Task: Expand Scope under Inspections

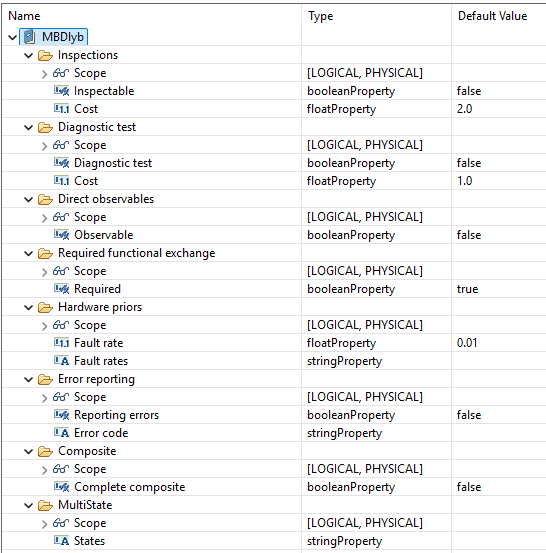Action: (x=44, y=74)
